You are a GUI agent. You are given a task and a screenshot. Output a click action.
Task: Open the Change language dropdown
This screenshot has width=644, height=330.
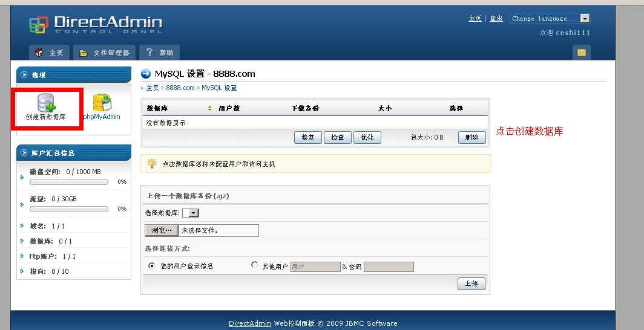tap(550, 19)
